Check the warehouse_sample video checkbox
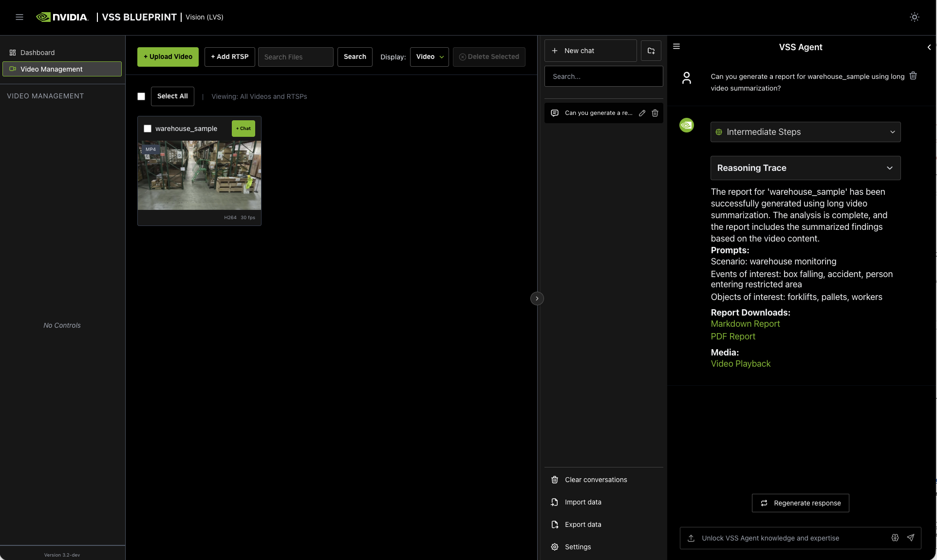This screenshot has height=560, width=937. [148, 129]
